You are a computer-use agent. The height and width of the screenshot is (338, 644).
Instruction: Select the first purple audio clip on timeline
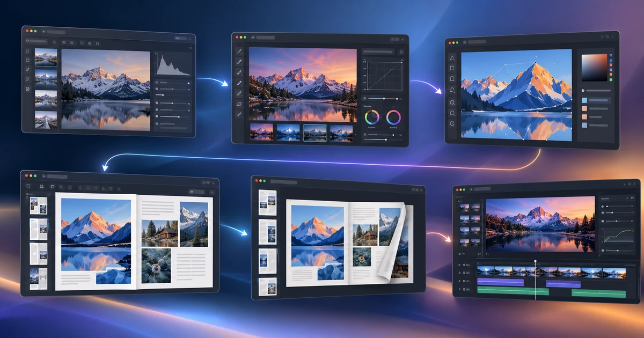coord(501,282)
